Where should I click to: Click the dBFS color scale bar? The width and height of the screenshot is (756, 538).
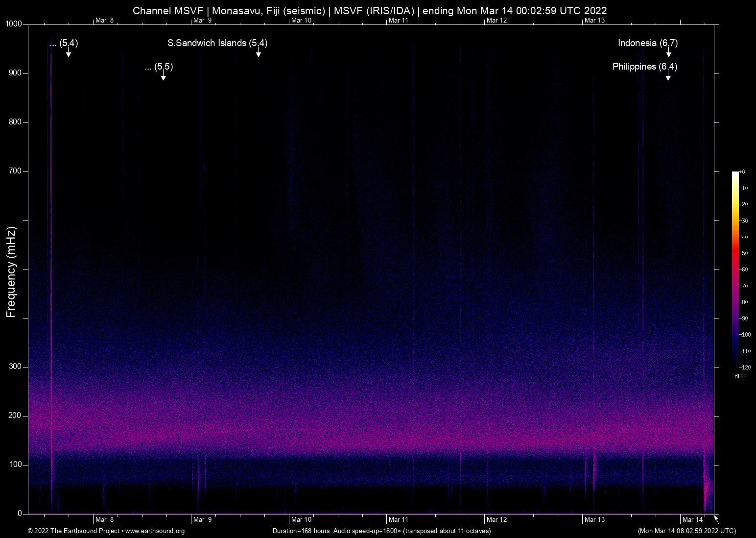735,269
